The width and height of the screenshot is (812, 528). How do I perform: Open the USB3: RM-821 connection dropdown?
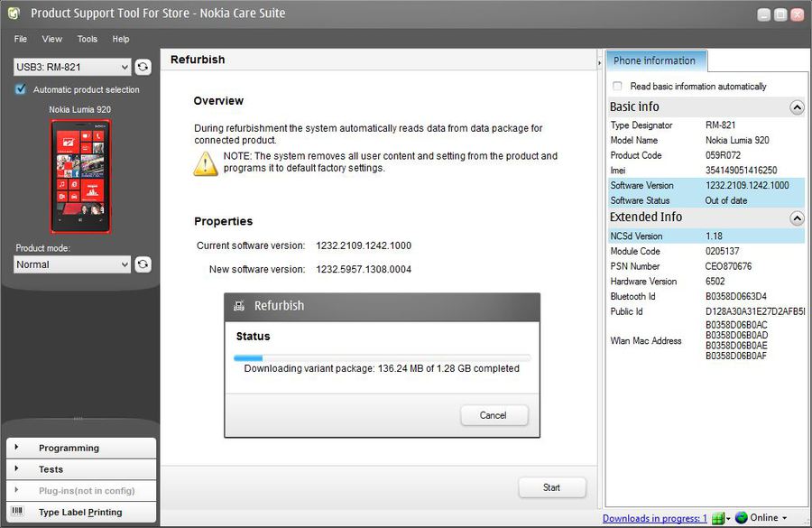72,67
